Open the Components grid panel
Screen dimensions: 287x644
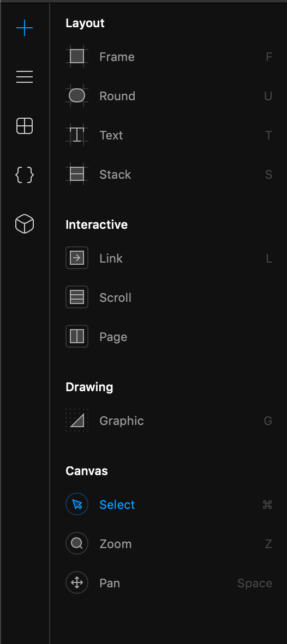[24, 126]
